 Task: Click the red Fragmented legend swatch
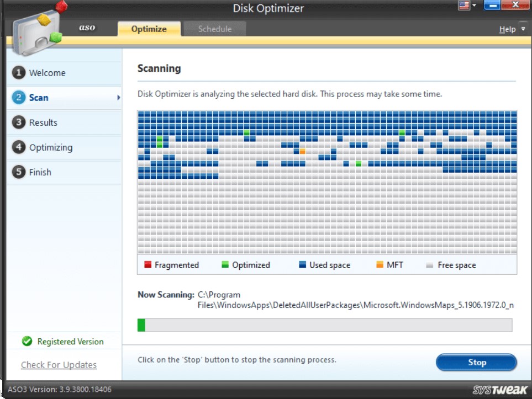pos(147,265)
